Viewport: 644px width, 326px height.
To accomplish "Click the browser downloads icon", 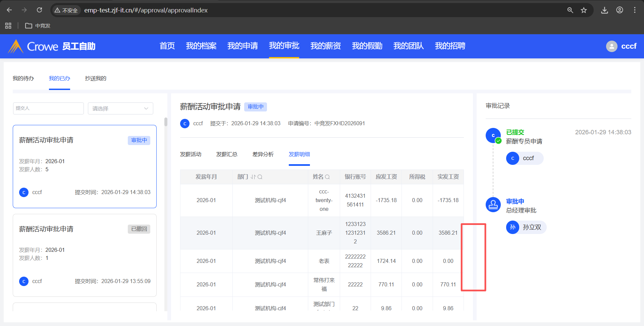I will pyautogui.click(x=604, y=10).
